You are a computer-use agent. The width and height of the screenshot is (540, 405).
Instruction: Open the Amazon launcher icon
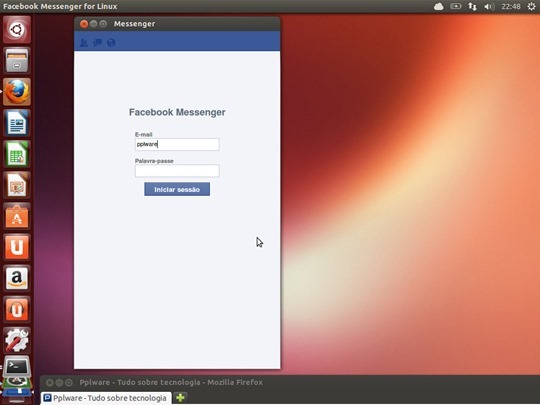(17, 278)
